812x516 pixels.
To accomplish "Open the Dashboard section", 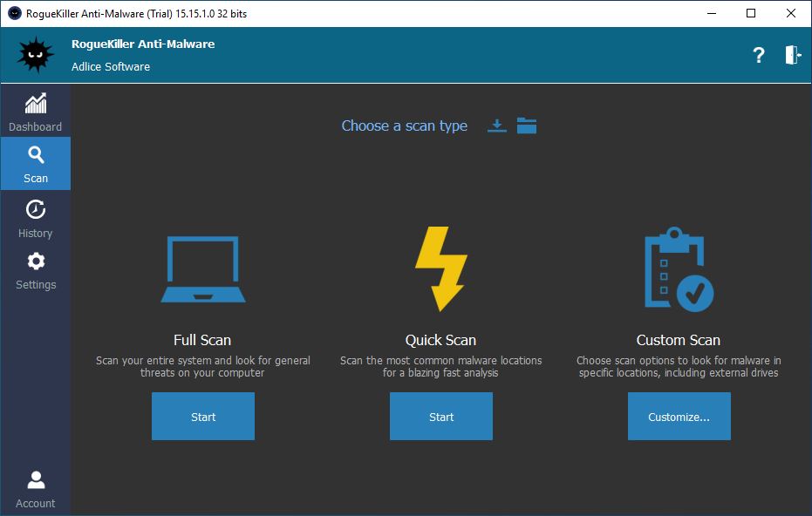I will [35, 112].
